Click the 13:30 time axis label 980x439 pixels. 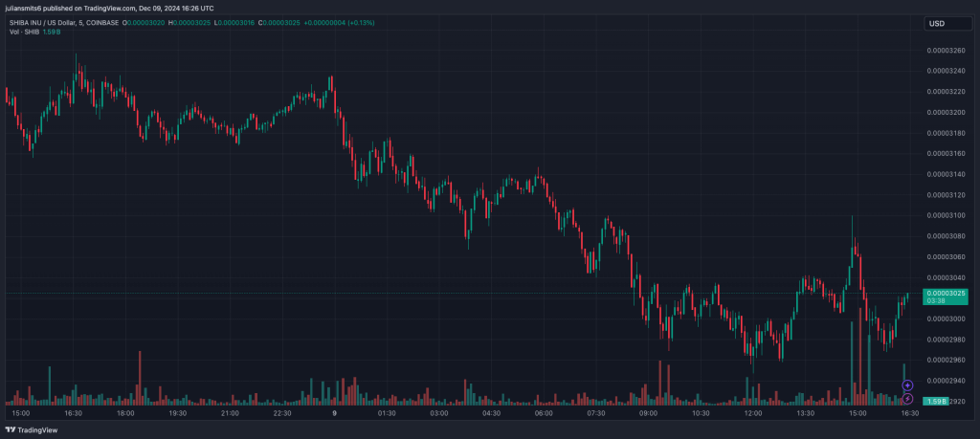805,413
